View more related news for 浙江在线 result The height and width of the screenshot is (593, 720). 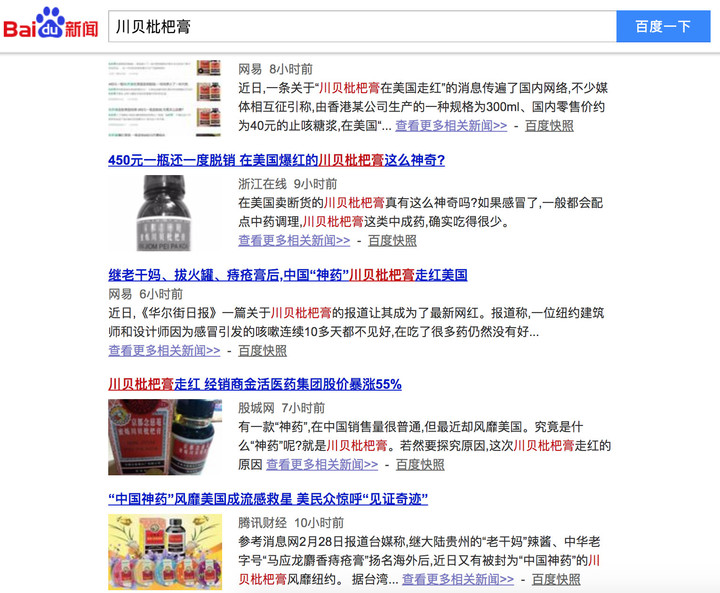294,241
